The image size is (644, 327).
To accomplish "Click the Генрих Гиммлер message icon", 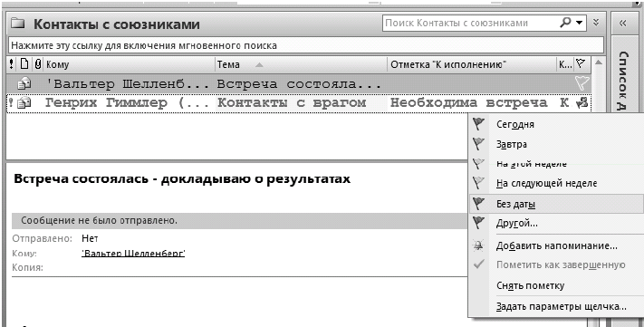I will 24,102.
